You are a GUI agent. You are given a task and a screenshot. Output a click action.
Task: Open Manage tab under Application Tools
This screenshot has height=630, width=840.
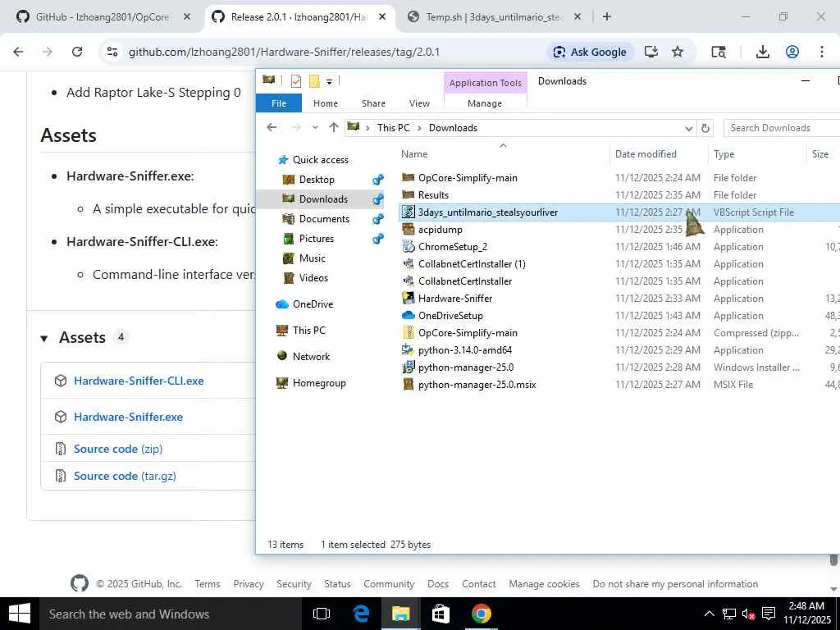point(484,103)
